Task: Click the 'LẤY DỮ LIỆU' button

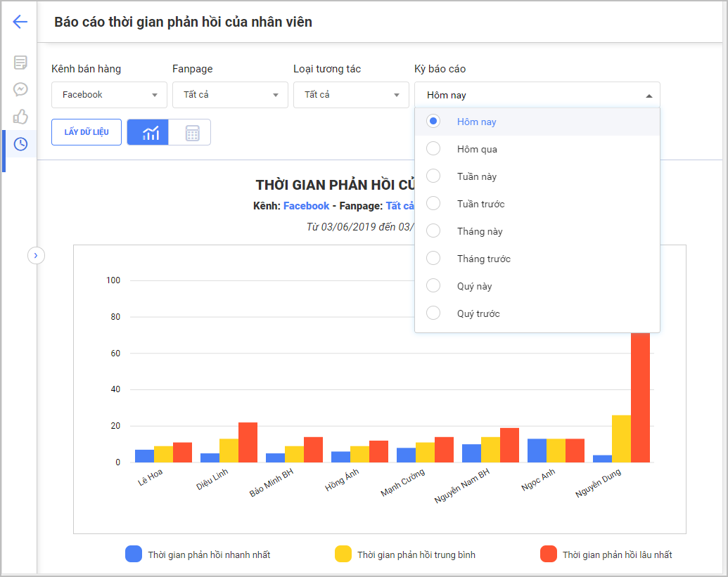Action: pyautogui.click(x=87, y=132)
